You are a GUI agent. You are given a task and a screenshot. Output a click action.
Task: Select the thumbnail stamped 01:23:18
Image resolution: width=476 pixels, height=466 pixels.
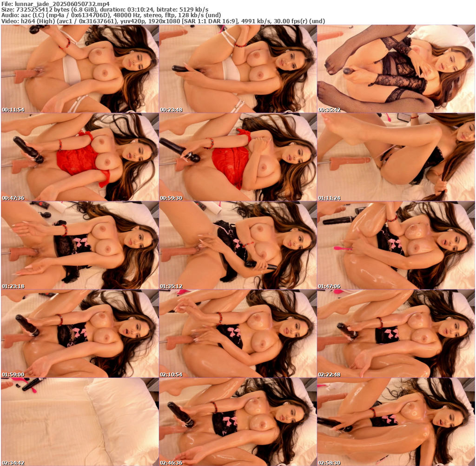coord(80,245)
